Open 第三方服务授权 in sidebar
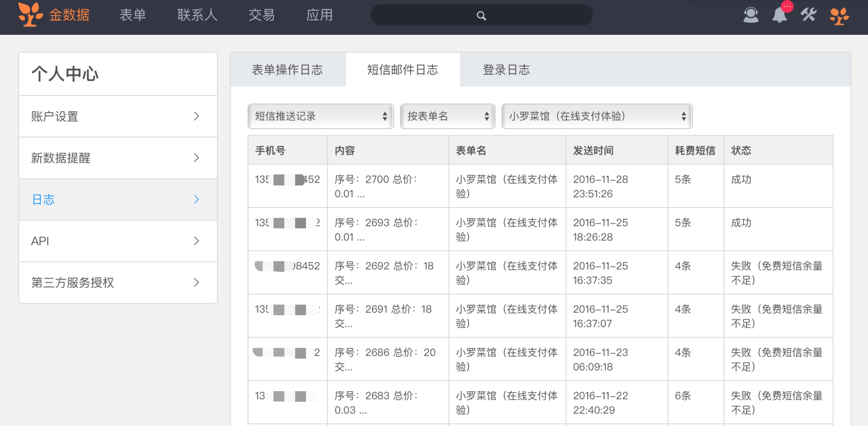The image size is (868, 426). click(118, 283)
